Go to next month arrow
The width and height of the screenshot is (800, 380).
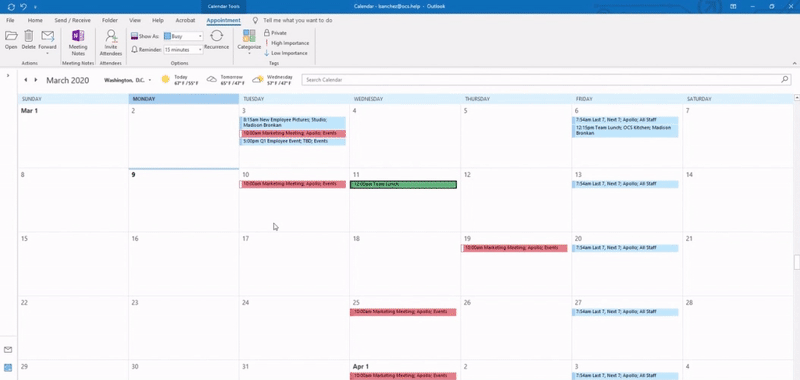pos(36,80)
